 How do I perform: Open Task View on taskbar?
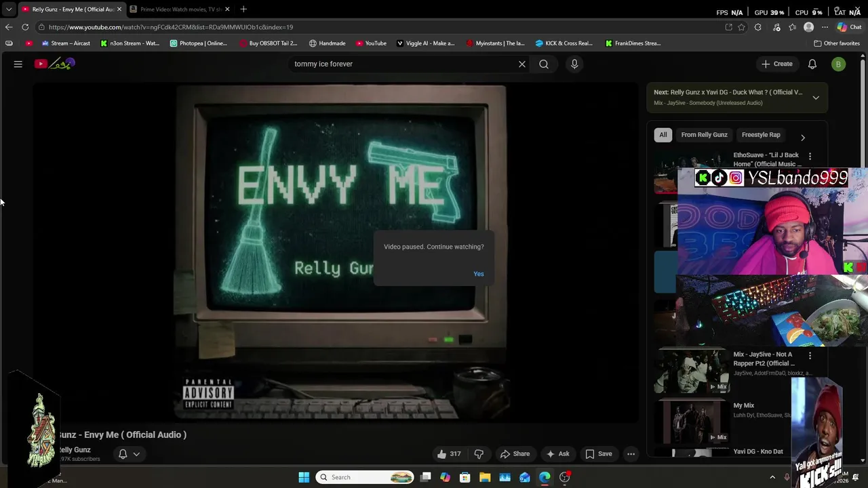click(425, 477)
